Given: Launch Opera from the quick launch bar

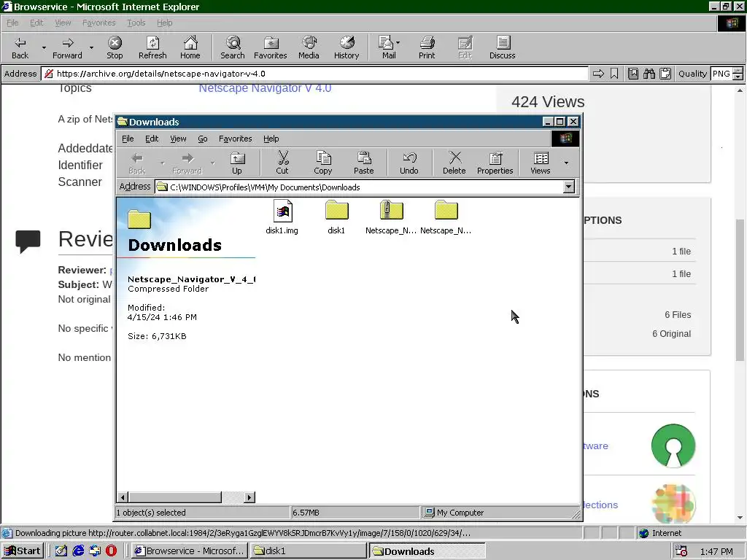Looking at the screenshot, I should (111, 551).
